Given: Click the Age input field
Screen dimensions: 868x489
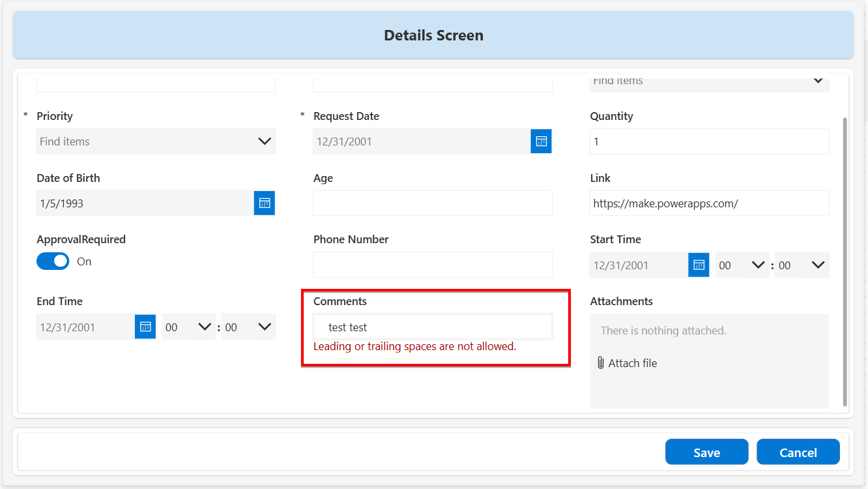Looking at the screenshot, I should [433, 203].
